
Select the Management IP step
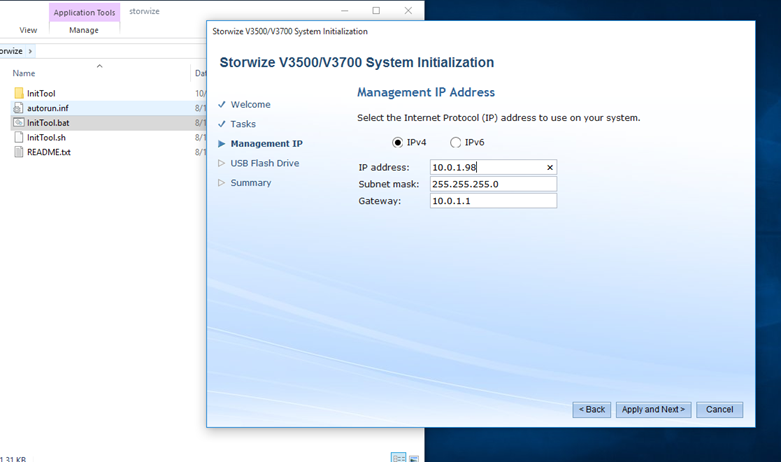(266, 144)
